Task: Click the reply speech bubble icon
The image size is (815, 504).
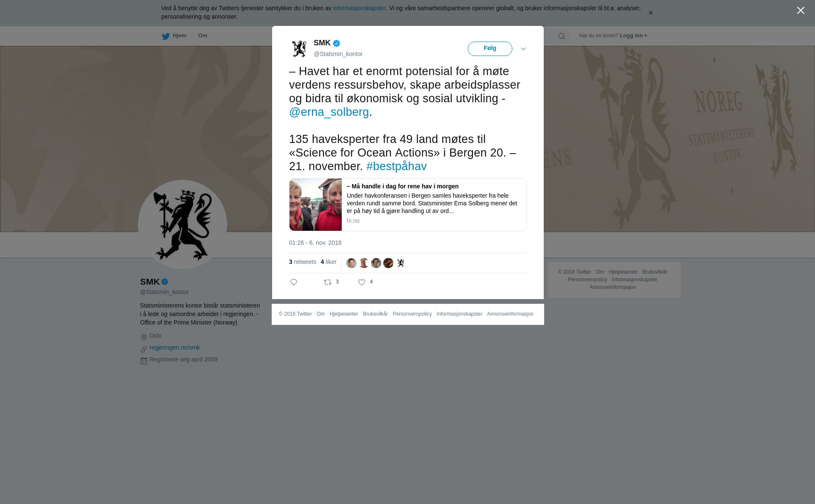Action: coord(294,282)
